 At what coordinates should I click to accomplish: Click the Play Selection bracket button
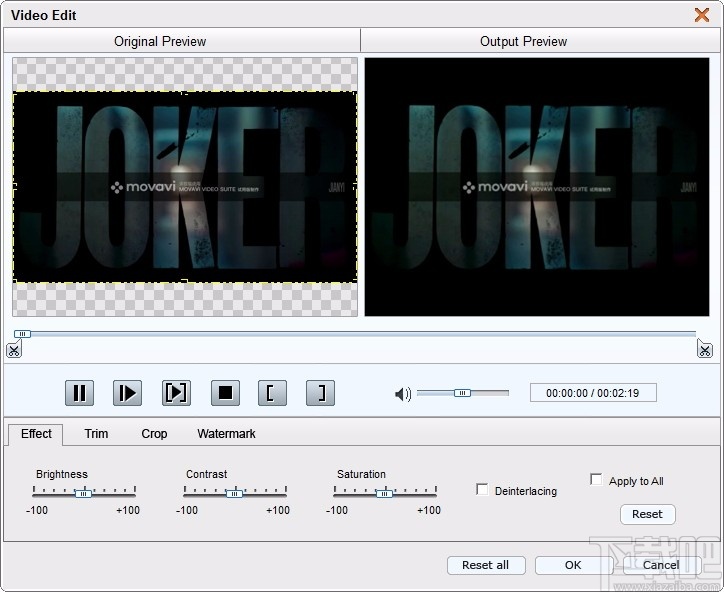click(x=176, y=393)
